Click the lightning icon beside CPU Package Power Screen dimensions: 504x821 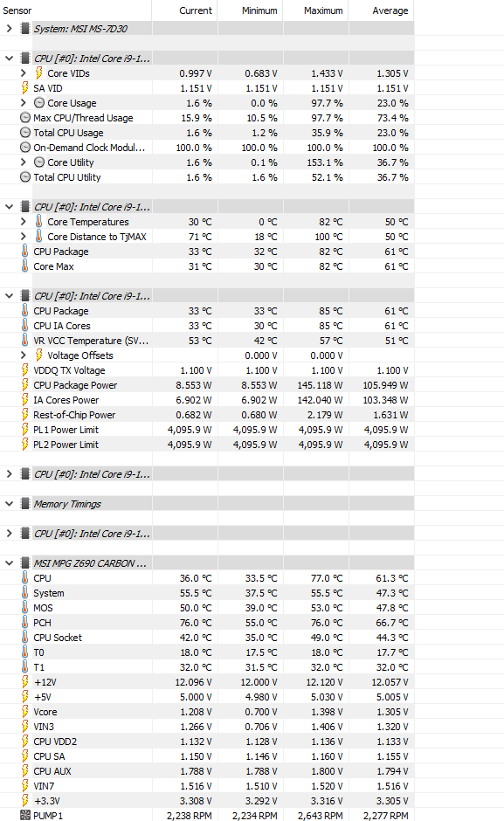tap(24, 385)
